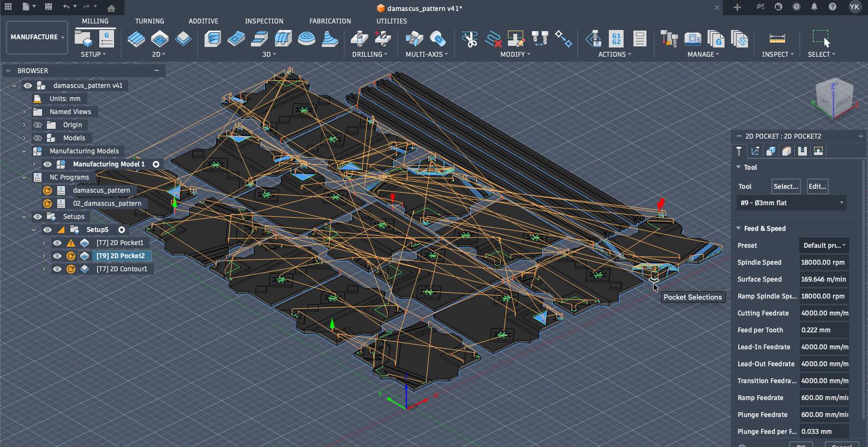Open the Setup Sheet icon

coord(639,39)
